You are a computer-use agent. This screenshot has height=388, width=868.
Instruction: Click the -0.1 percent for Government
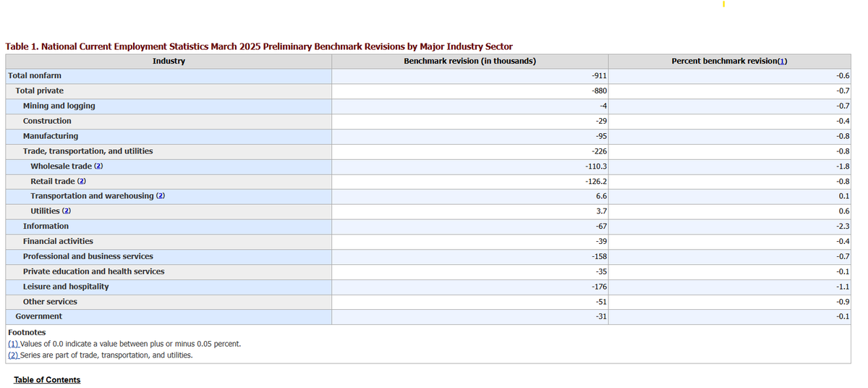843,317
